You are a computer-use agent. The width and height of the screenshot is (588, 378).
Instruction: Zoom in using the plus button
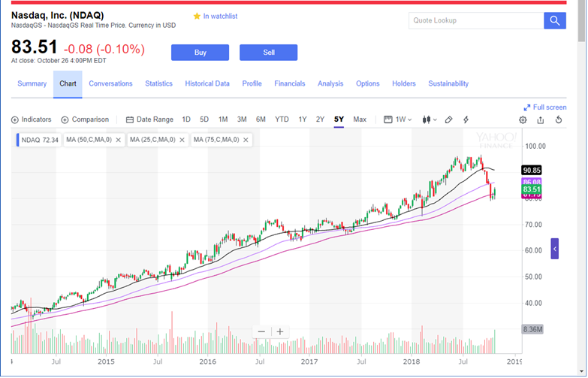click(280, 331)
